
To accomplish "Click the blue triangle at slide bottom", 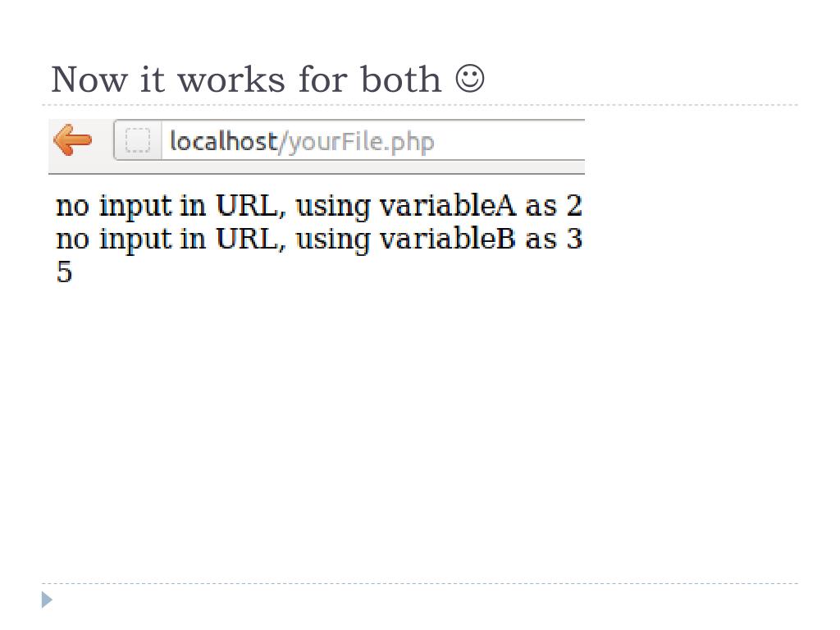I will point(47,600).
